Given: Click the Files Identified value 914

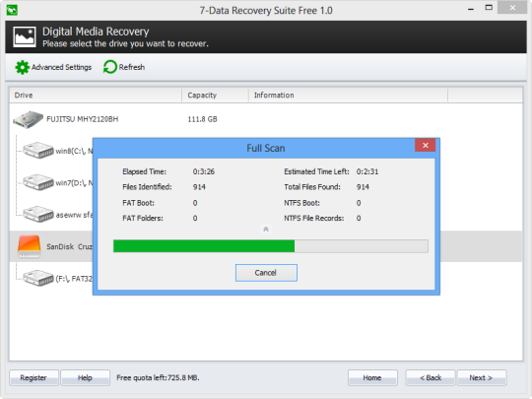Looking at the screenshot, I should (x=199, y=187).
